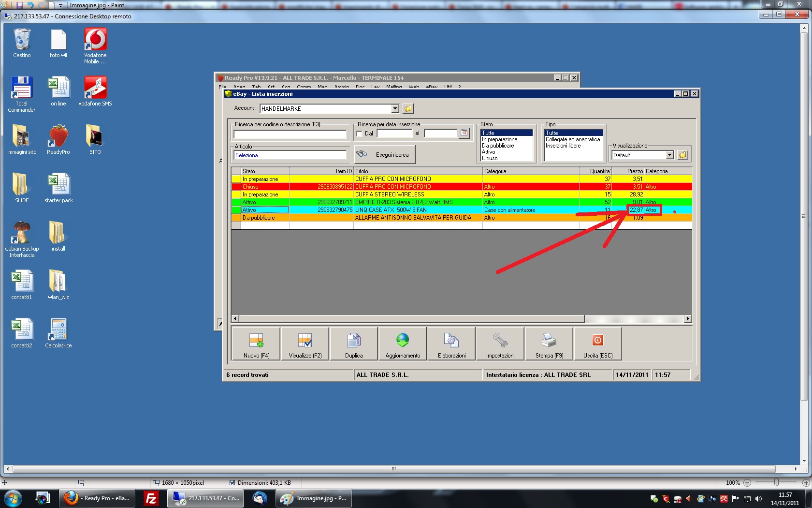
Task: Open the Cestino recycle bin icon
Action: [x=22, y=43]
